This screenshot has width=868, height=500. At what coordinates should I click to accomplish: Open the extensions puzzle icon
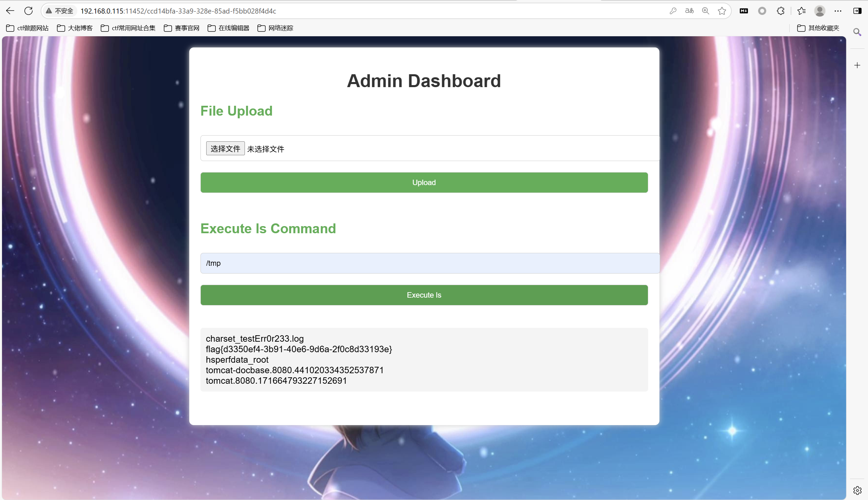click(x=780, y=11)
